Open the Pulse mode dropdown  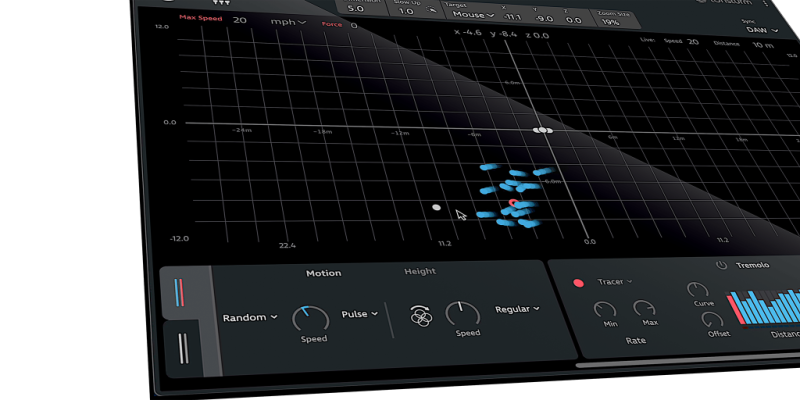360,314
